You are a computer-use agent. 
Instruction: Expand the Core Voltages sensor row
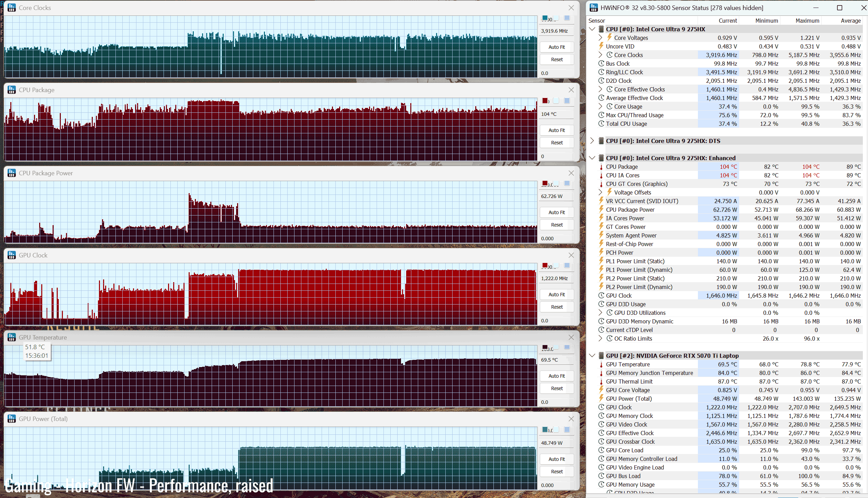600,37
